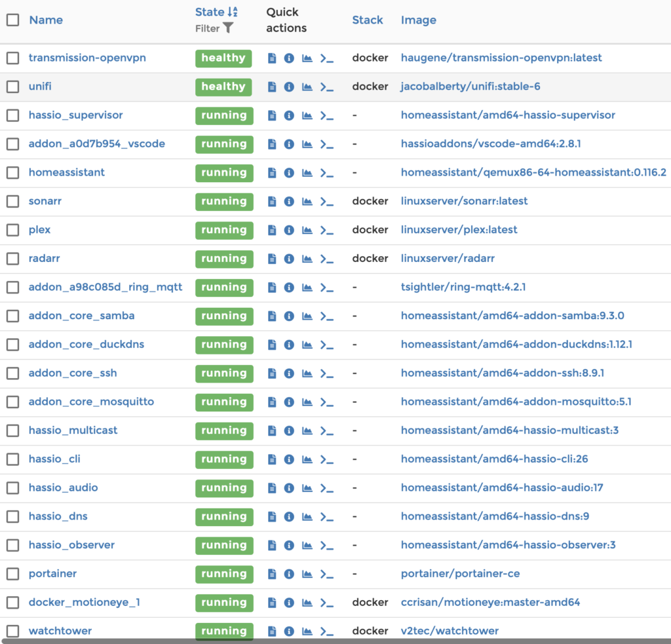Open the addon_core_mosquitto container link

[91, 402]
